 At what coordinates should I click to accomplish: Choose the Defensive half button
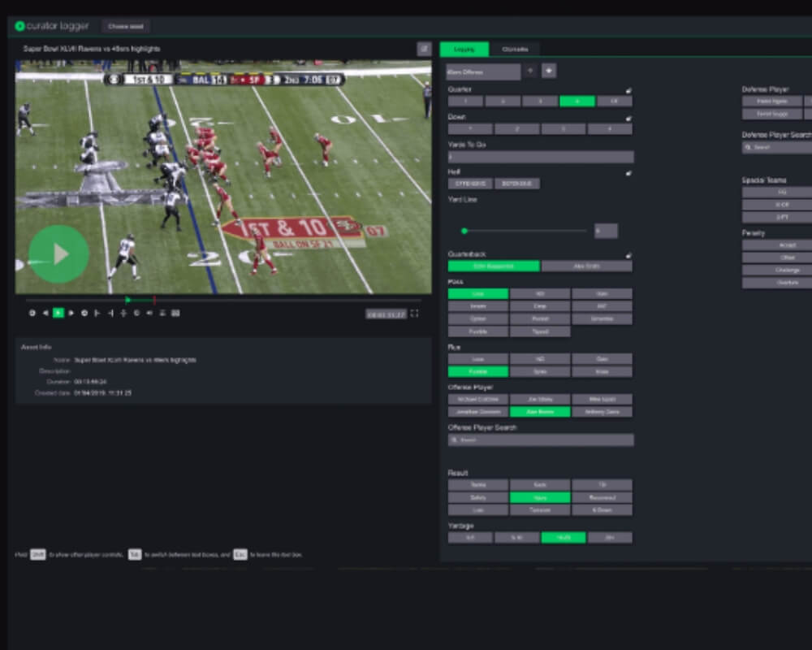pos(516,184)
